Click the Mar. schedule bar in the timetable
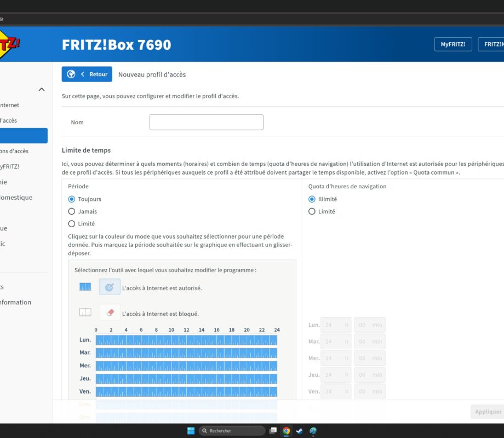504x438 pixels. pyautogui.click(x=186, y=353)
